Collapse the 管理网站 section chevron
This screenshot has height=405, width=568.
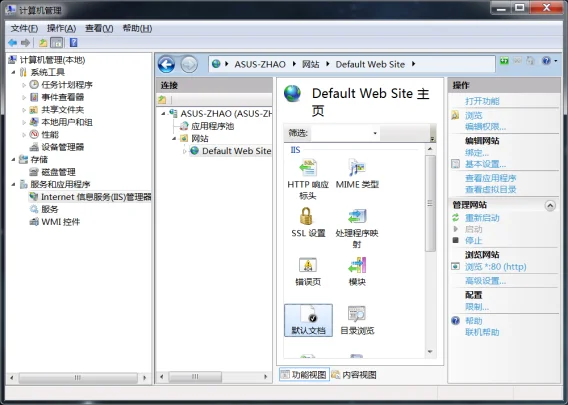pyautogui.click(x=550, y=206)
